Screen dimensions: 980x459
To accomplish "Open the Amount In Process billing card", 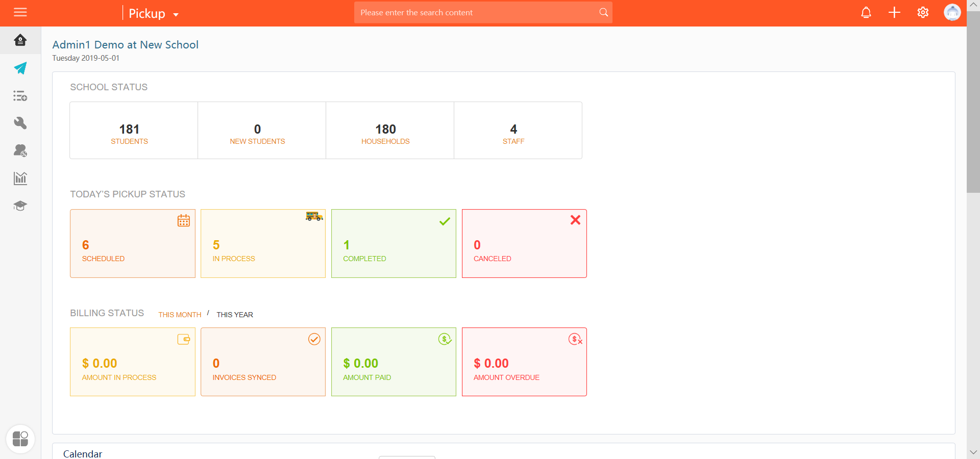I will point(133,362).
